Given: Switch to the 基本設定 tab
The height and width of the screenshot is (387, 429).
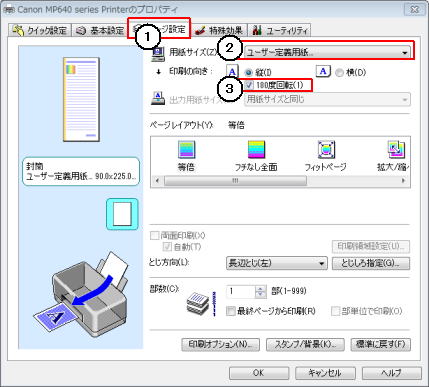Looking at the screenshot, I should (99, 30).
